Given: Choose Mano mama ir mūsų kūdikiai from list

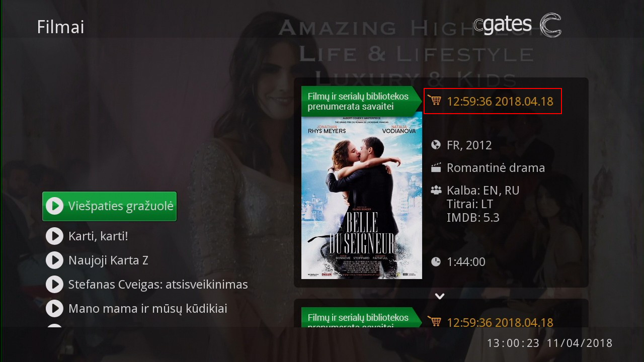Looking at the screenshot, I should [148, 308].
